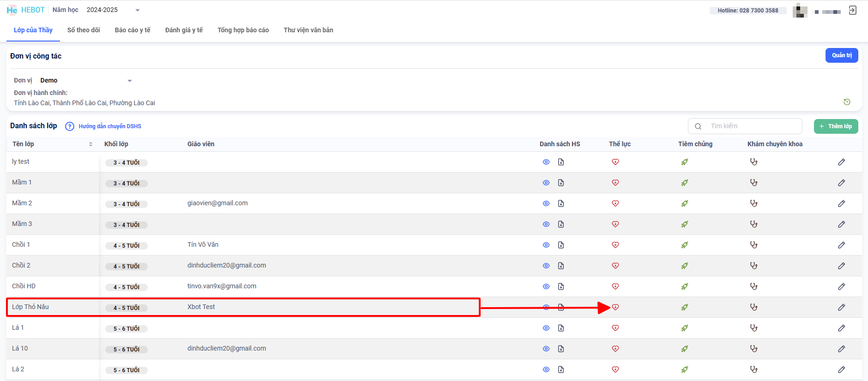This screenshot has width=868, height=381.
Task: Click the Quản trị button
Action: click(x=842, y=55)
